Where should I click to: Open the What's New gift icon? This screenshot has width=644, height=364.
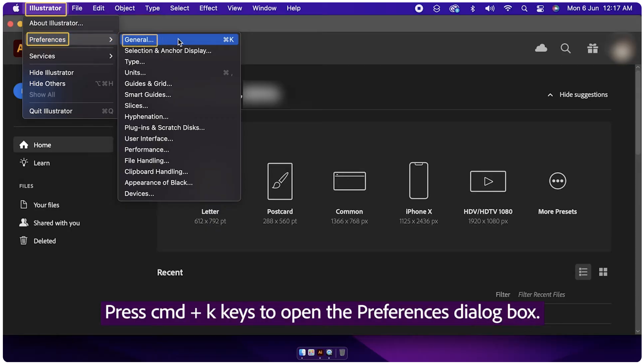pos(592,48)
